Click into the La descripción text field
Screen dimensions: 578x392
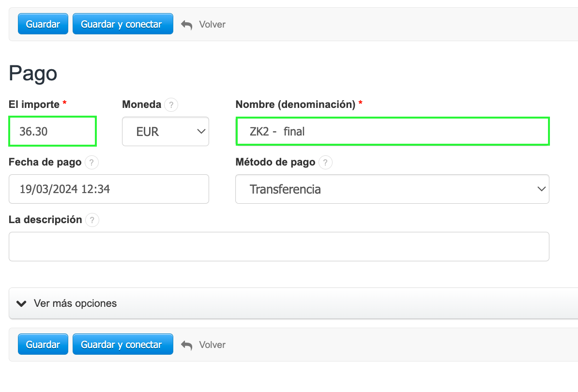279,247
